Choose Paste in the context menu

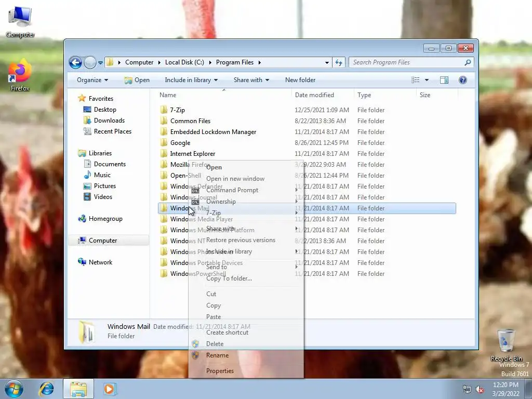coord(214,317)
